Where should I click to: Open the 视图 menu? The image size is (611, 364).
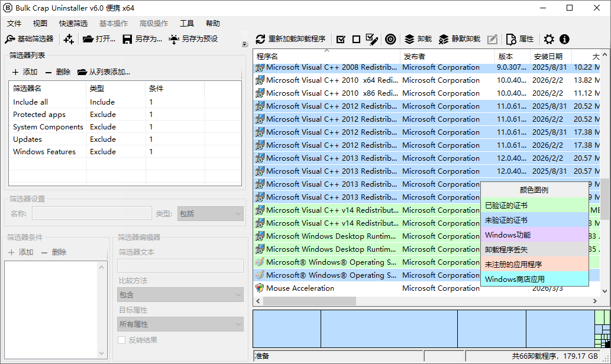pos(39,23)
